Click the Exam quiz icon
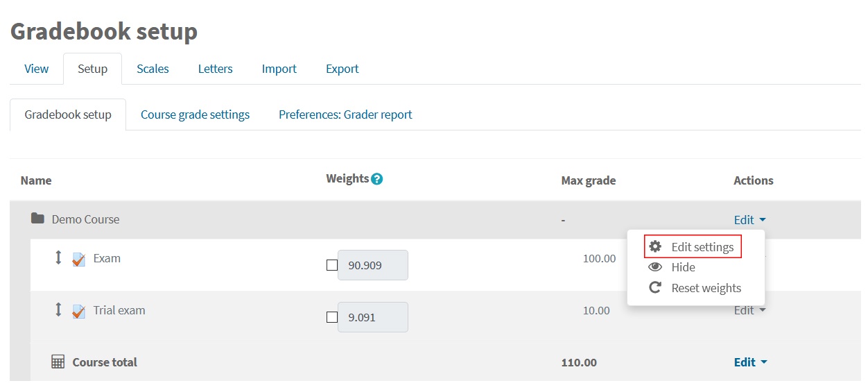The width and height of the screenshot is (868, 390). coord(79,259)
